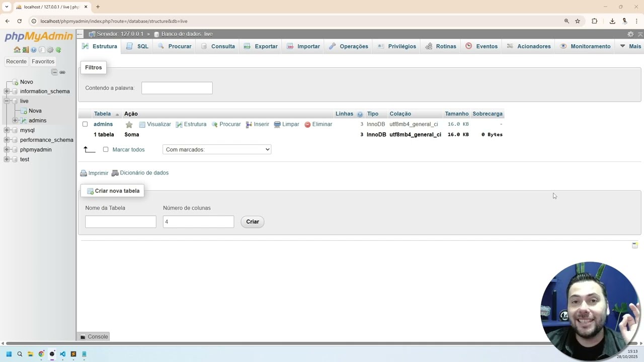
Task: Click the Eliminar link for admins table
Action: click(318, 124)
